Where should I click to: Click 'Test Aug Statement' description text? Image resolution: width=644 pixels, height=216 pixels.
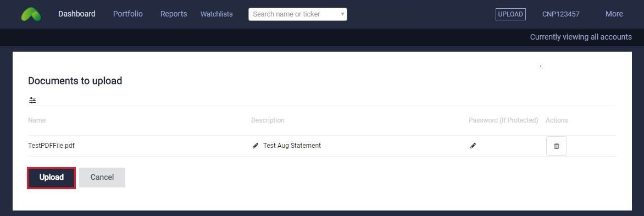click(x=292, y=146)
